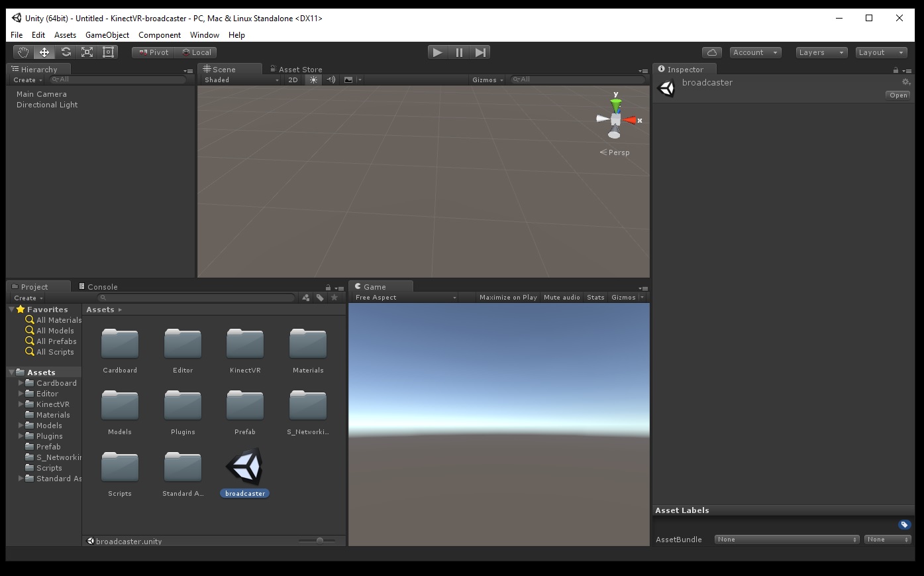Viewport: 924px width, 576px height.
Task: Open the Cloud services panel
Action: [x=712, y=52]
